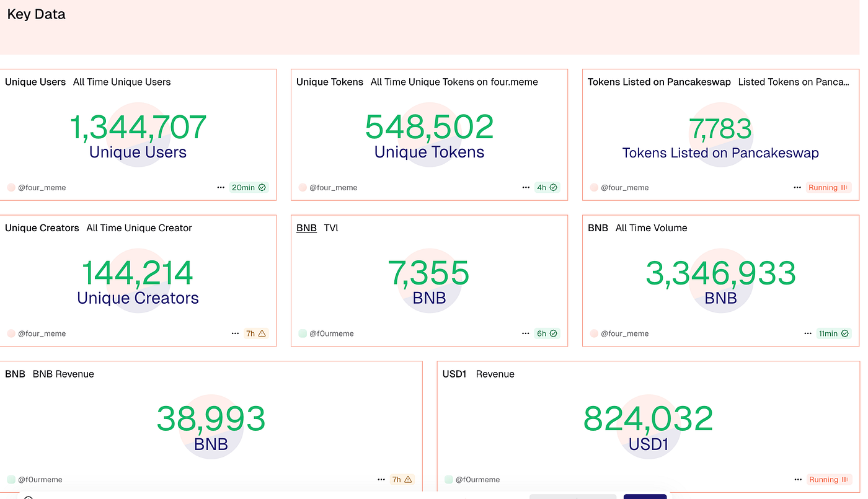The width and height of the screenshot is (868, 499).
Task: Click the 6h refresh badge on BNB TVL
Action: tap(547, 333)
